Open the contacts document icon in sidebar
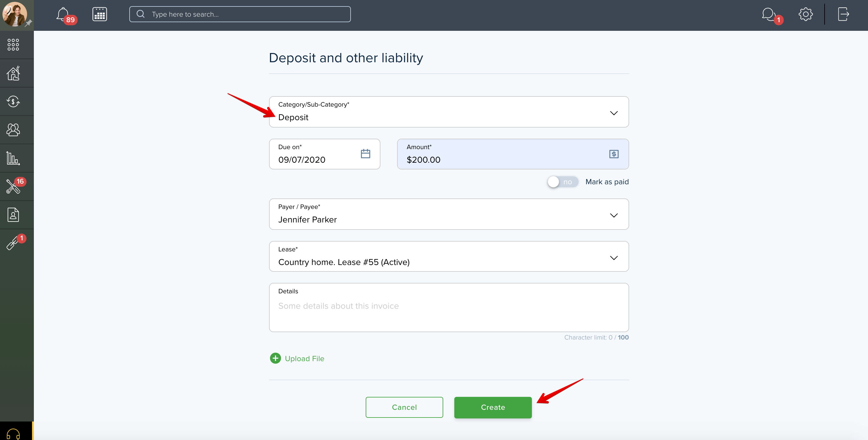 (x=13, y=214)
